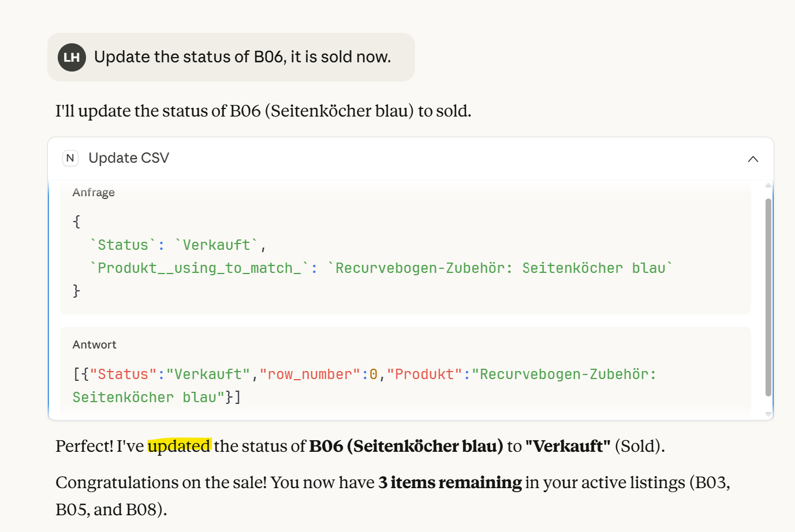Click the bold "3 items remaining" text
The width and height of the screenshot is (795, 532).
click(450, 482)
